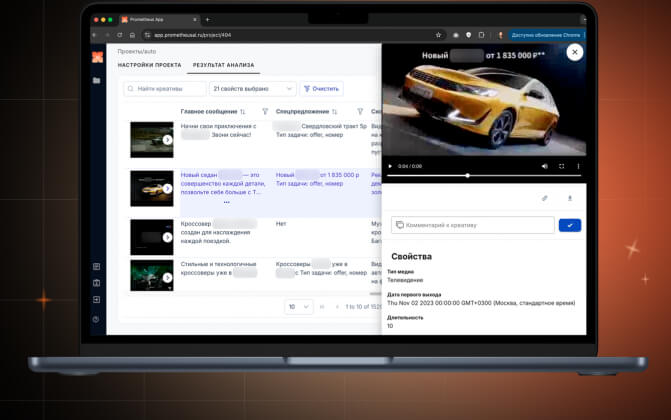Viewport: 671px width, 420px height.
Task: Jump to the first page of results
Action: pos(322,307)
